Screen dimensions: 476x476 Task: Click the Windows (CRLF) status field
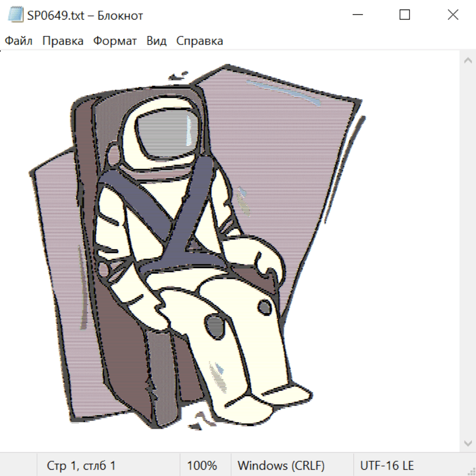[x=281, y=466]
